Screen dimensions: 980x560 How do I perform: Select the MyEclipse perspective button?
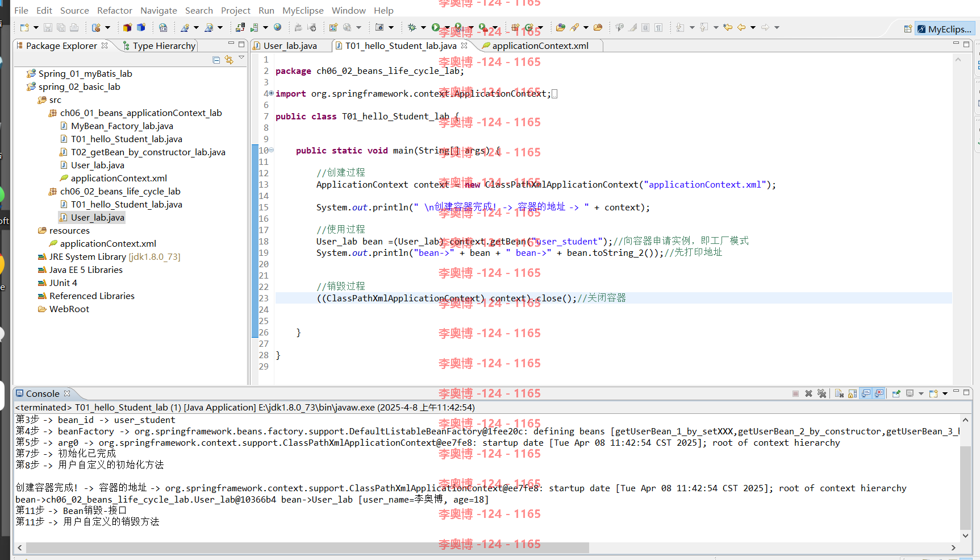(945, 29)
